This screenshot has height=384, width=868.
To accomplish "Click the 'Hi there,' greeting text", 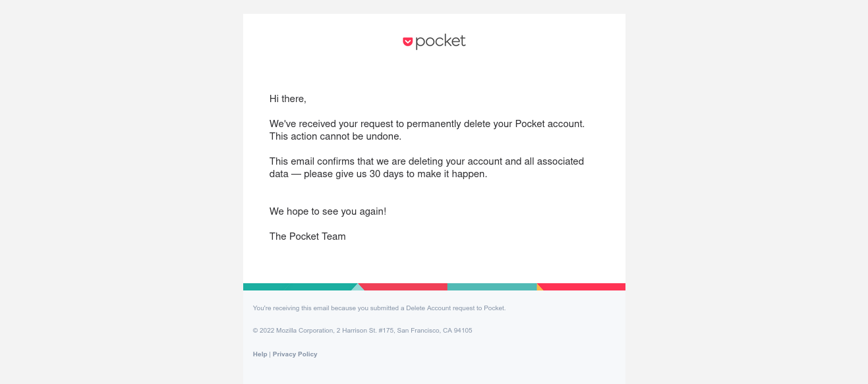I will [288, 99].
